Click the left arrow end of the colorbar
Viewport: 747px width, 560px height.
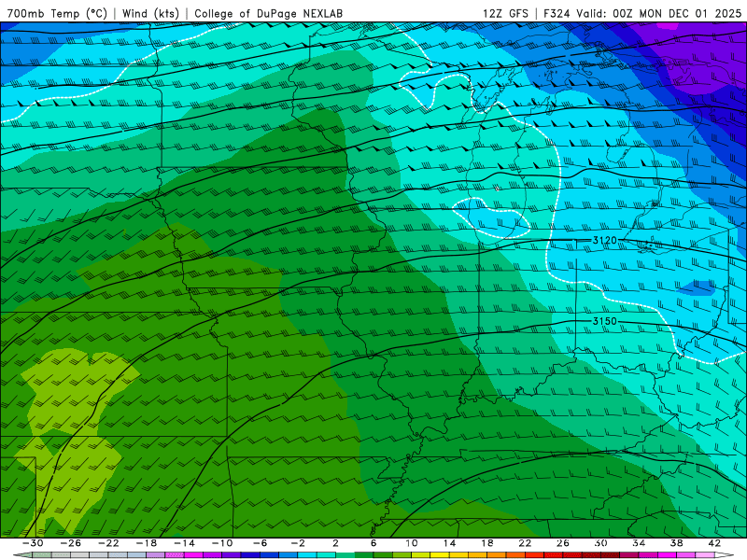[21, 554]
